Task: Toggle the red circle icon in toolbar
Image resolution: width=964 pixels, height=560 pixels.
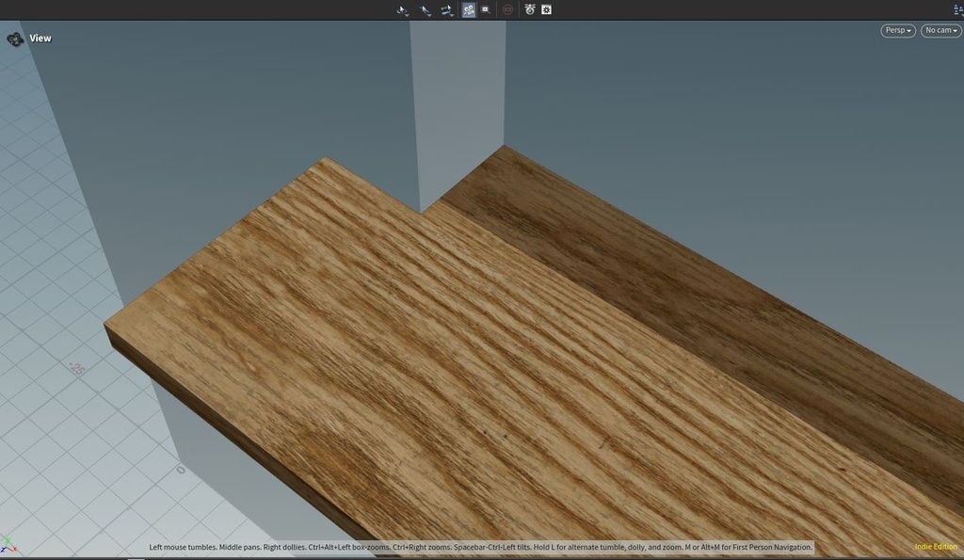Action: [x=508, y=9]
